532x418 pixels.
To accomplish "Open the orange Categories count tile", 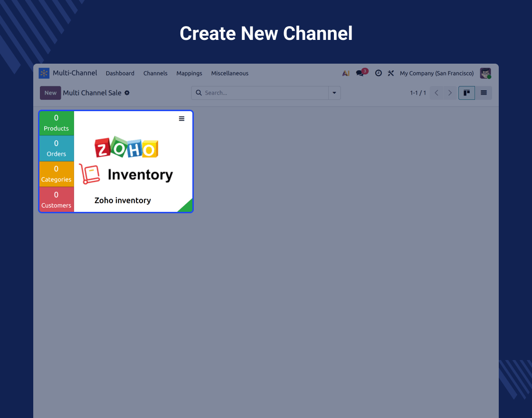I will (x=57, y=174).
